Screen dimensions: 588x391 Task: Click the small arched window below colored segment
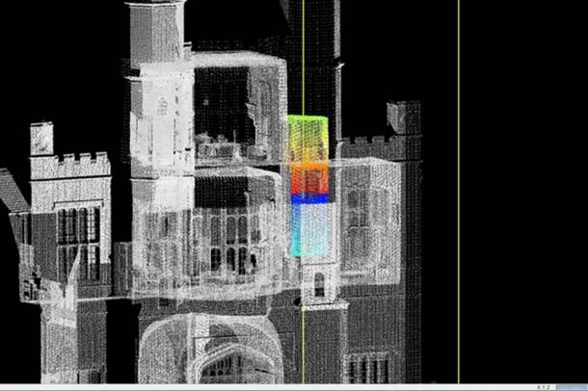(x=318, y=284)
